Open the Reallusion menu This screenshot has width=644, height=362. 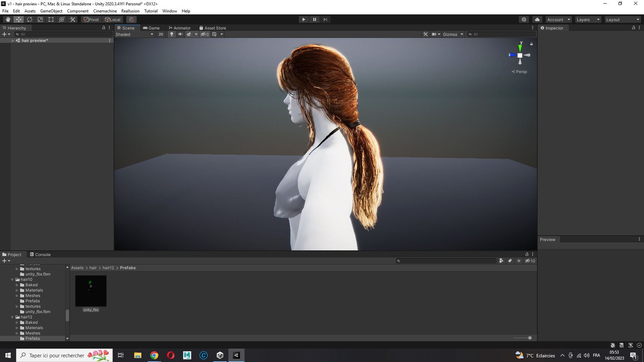pyautogui.click(x=130, y=11)
